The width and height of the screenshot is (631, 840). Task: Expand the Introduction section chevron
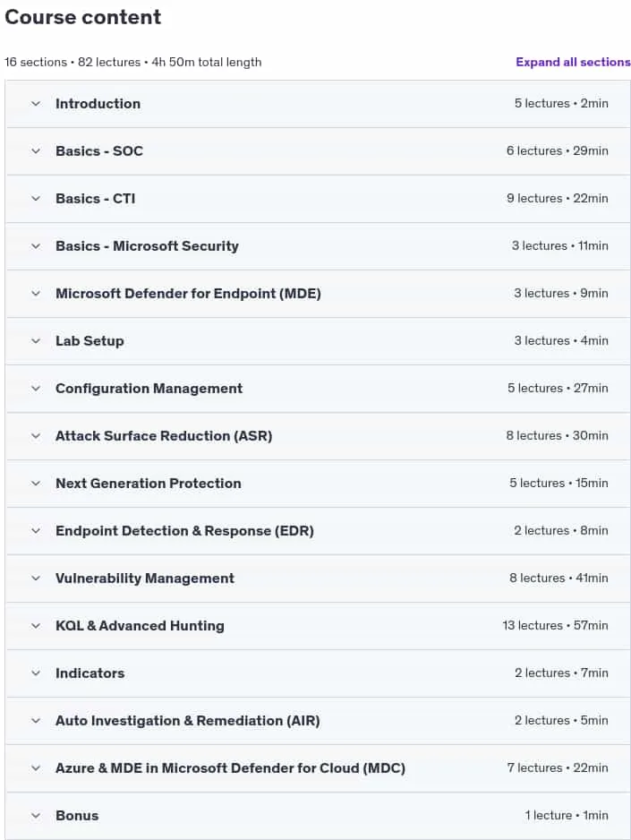[x=36, y=104]
